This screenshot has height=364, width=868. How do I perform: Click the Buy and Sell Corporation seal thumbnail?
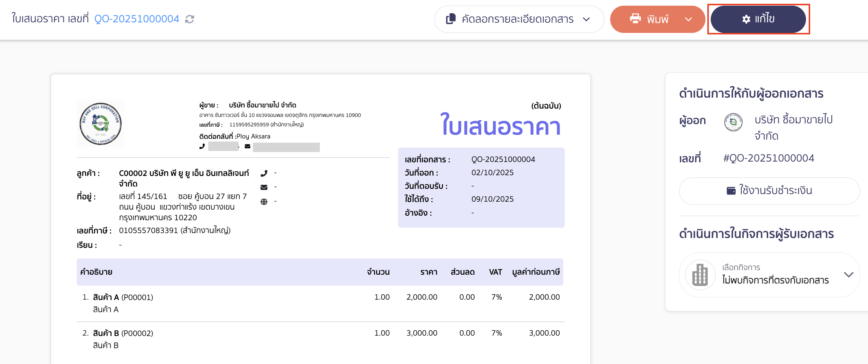101,123
